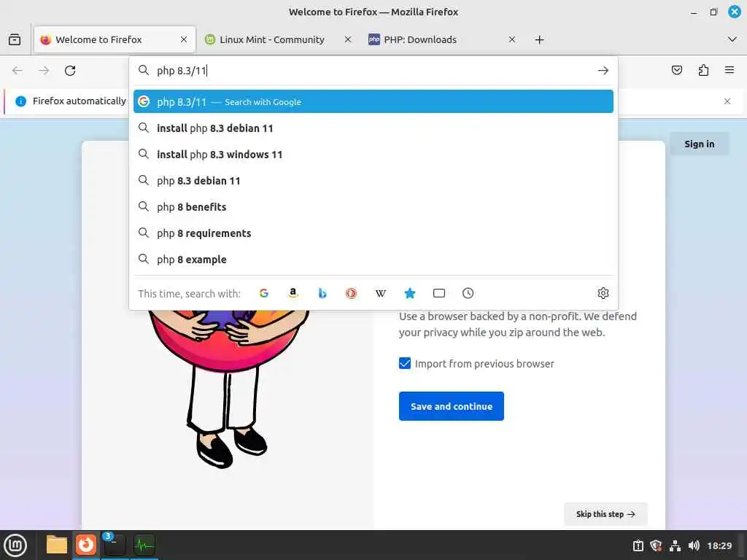The width and height of the screenshot is (747, 560).
Task: Open the Firefox View button
Action: (x=15, y=39)
